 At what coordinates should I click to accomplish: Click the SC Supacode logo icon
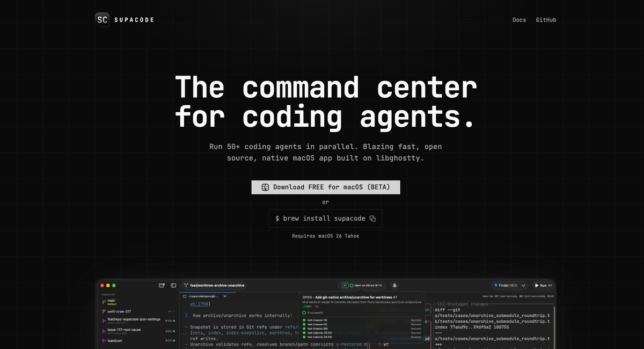click(103, 20)
